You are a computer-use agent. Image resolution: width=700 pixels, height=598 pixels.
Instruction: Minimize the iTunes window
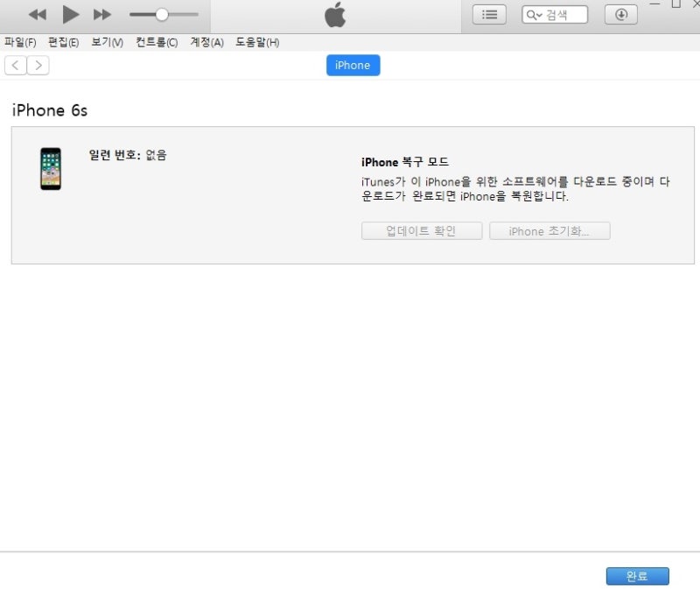coord(654,4)
